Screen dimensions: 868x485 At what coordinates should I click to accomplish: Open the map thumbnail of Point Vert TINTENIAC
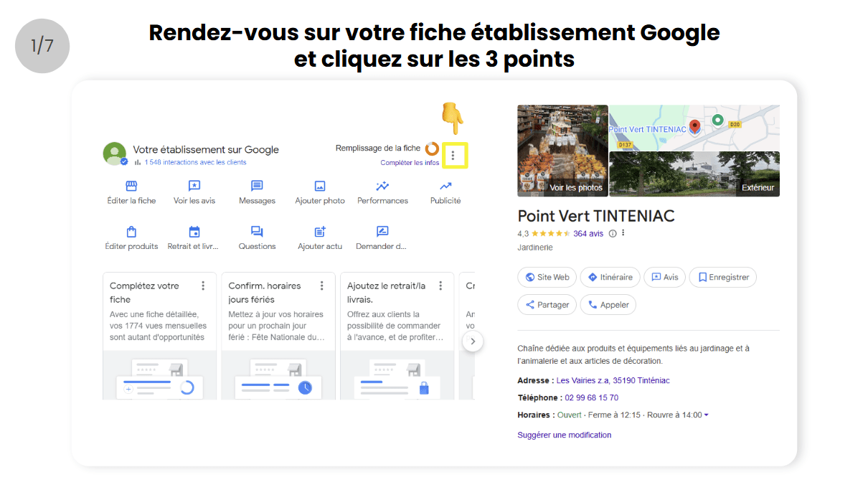tap(694, 128)
